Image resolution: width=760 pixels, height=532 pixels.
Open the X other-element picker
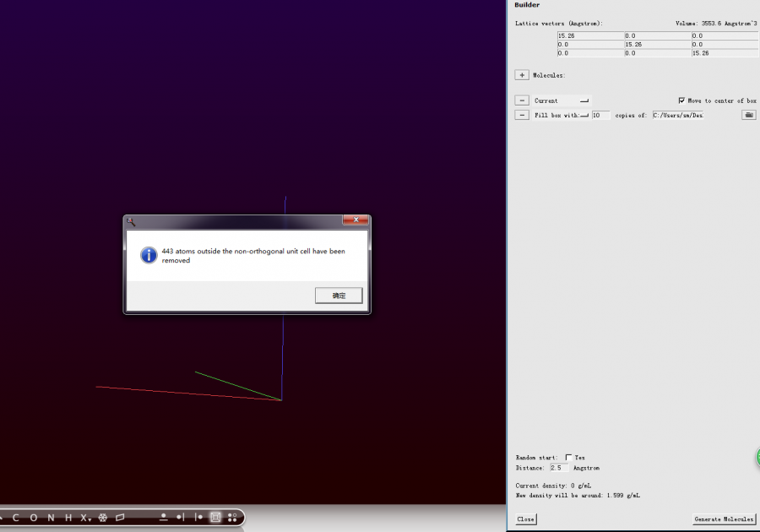click(x=86, y=518)
